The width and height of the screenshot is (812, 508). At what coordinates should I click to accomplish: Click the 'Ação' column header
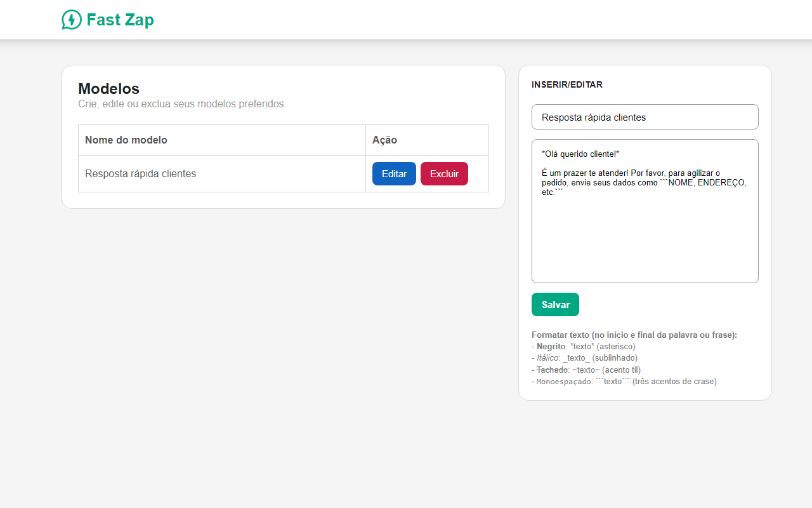(x=427, y=140)
